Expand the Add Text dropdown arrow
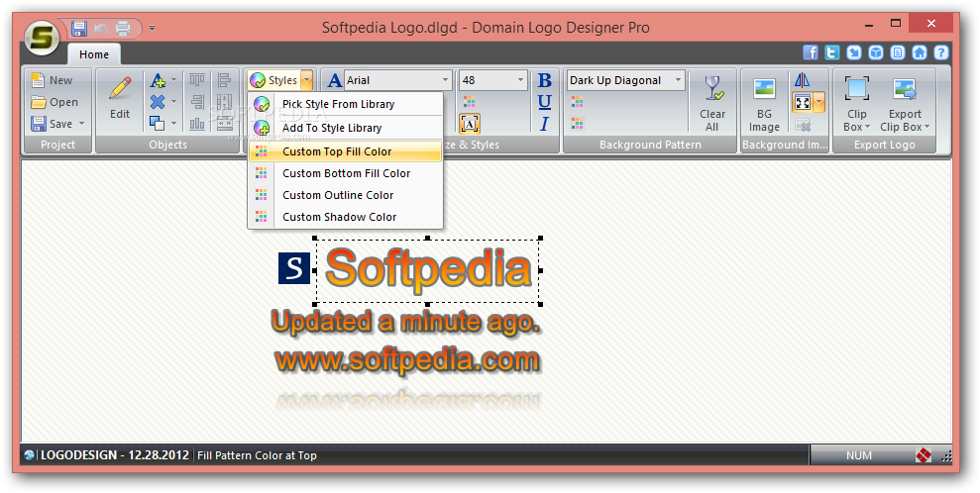 click(173, 80)
